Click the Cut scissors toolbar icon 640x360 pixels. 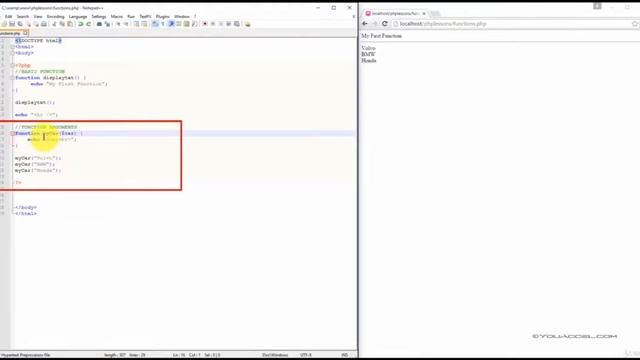[54, 24]
